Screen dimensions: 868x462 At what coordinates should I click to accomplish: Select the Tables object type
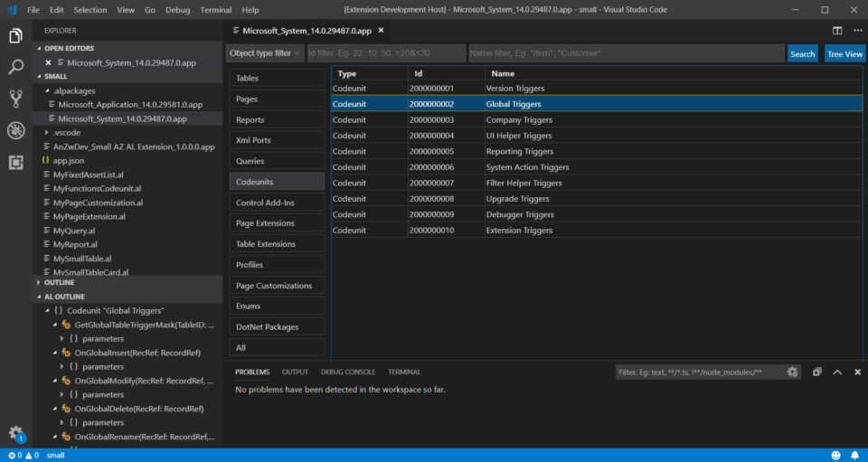click(x=277, y=78)
